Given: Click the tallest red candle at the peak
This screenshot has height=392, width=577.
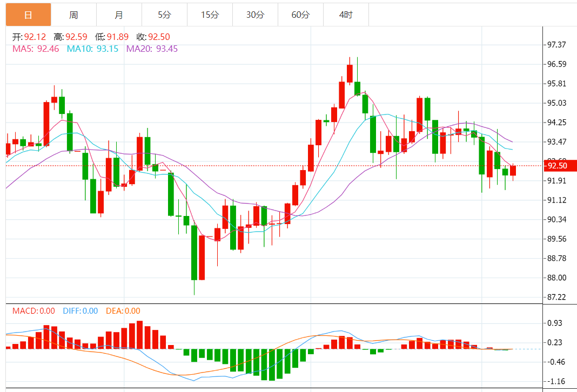Looking at the screenshot, I should point(350,73).
